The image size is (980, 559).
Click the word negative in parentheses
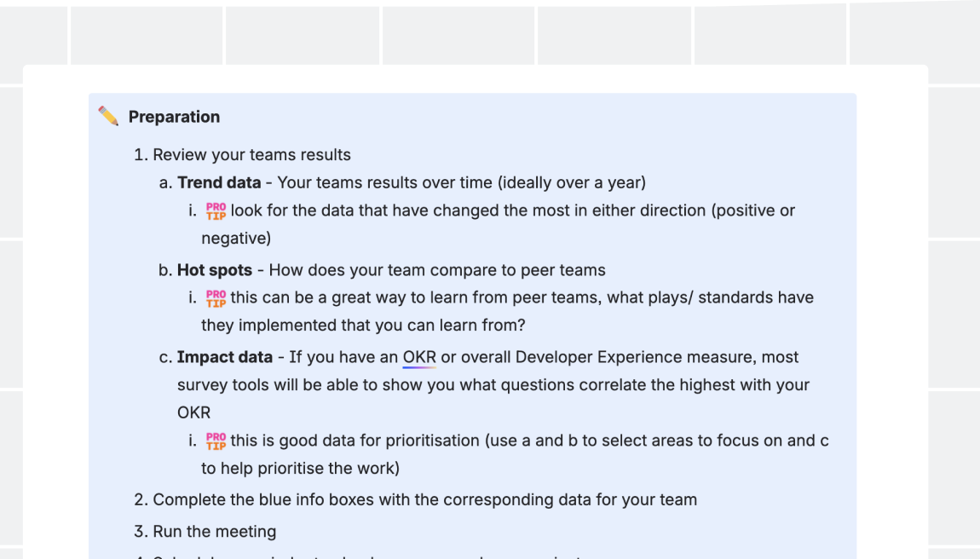(235, 239)
